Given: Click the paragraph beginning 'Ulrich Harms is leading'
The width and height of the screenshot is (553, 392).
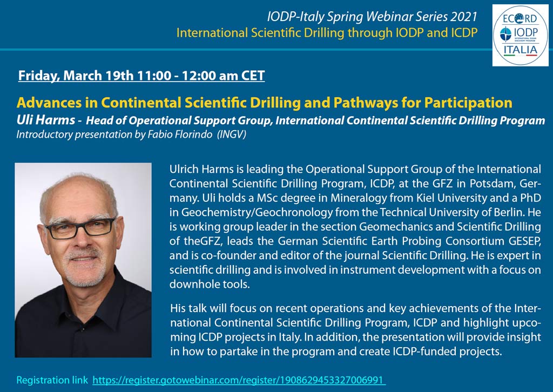Looking at the screenshot, I should 355,226.
